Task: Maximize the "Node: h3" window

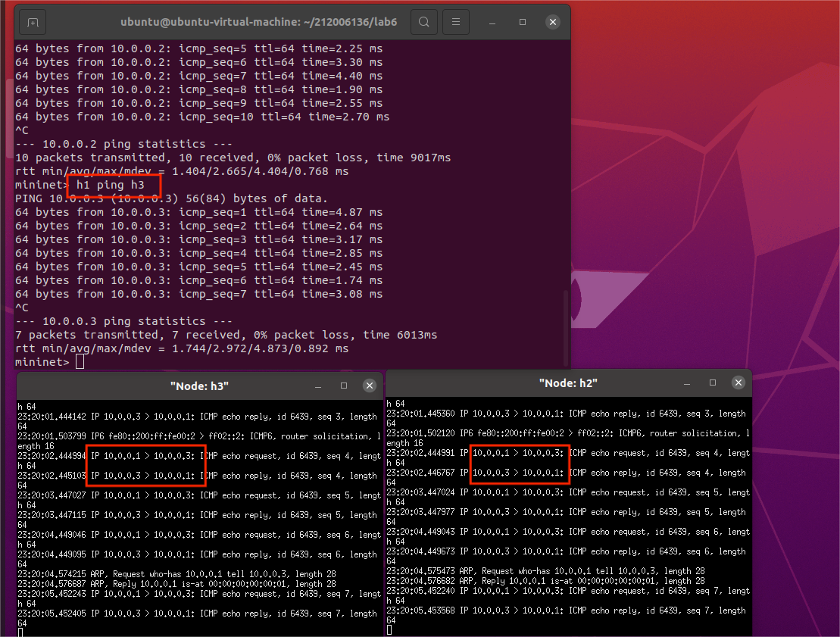Action: click(344, 386)
